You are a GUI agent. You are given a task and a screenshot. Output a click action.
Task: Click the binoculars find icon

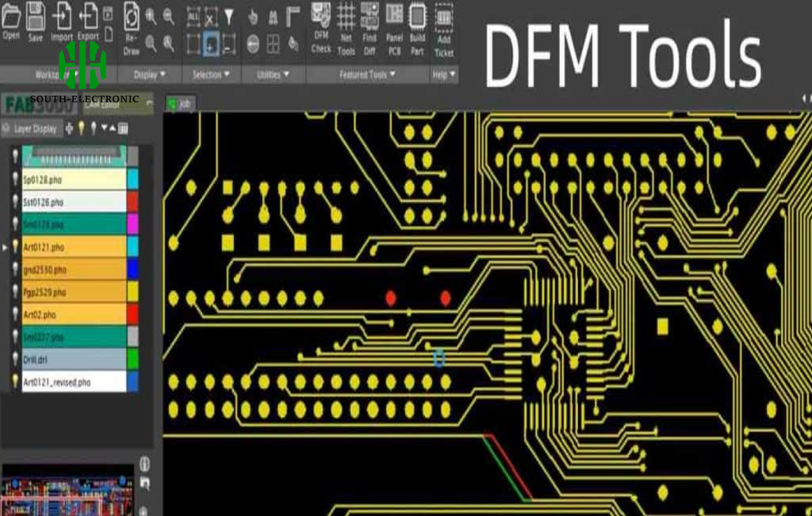(273, 17)
